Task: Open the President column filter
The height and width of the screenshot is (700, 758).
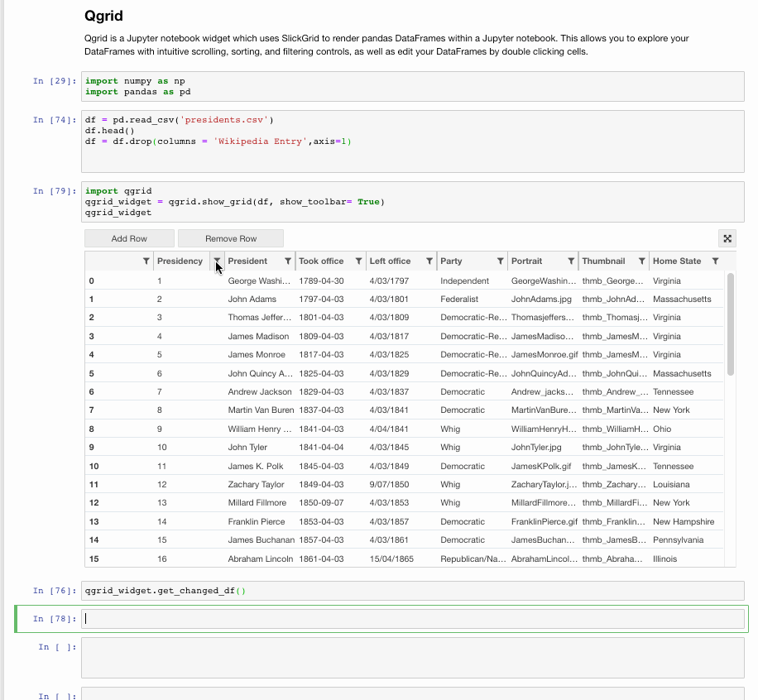Action: click(287, 261)
